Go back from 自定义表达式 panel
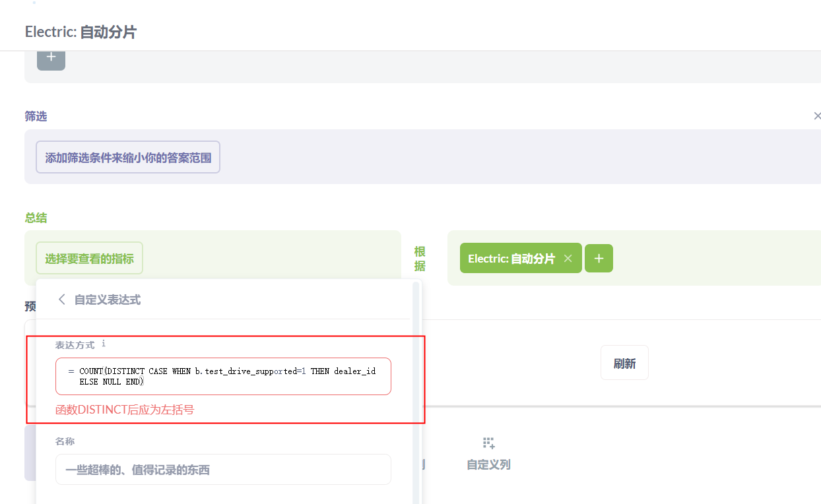Viewport: 821px width, 504px height. [62, 299]
